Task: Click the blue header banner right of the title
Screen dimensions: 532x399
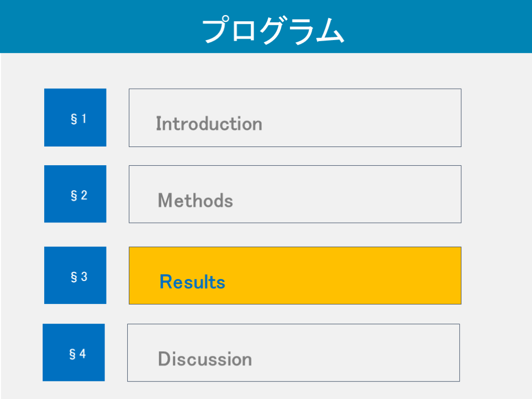Action: click(442, 26)
